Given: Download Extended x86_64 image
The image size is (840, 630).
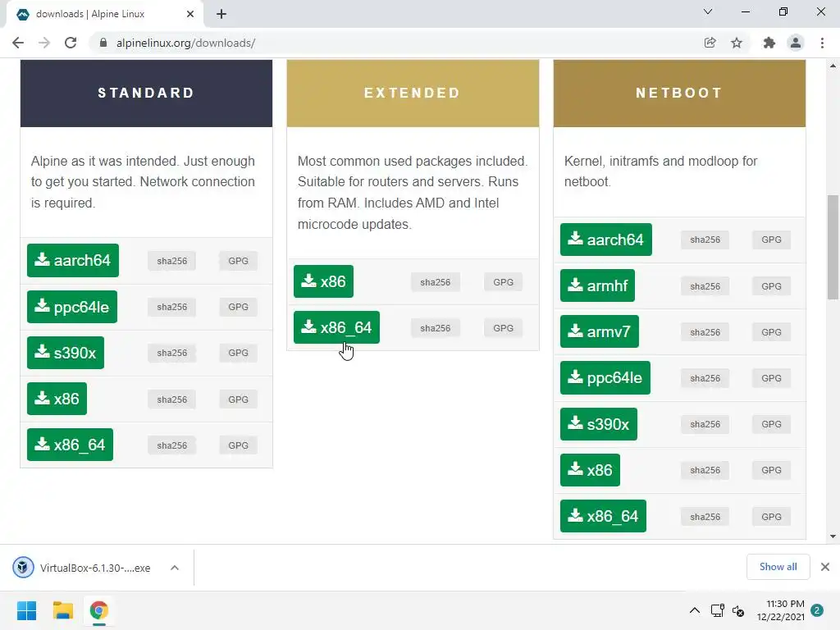Looking at the screenshot, I should click(336, 327).
